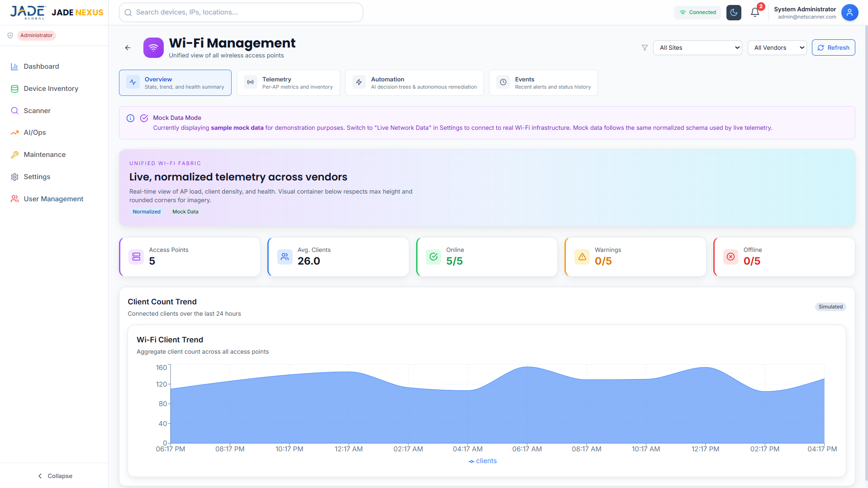
Task: Toggle the clients legend in chart
Action: (482, 461)
